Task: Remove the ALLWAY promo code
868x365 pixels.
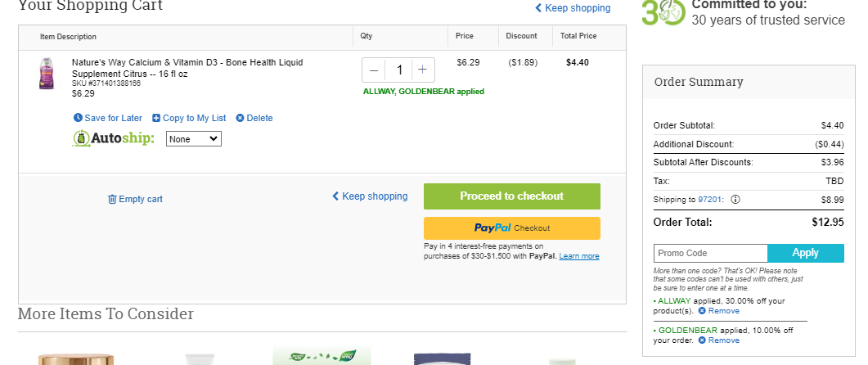Action: point(718,311)
